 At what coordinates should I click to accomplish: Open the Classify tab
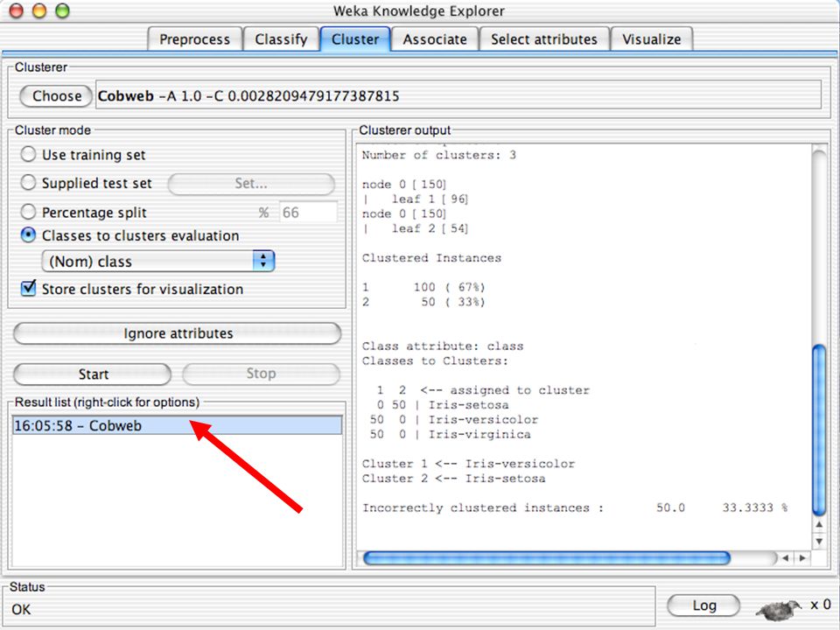(x=281, y=39)
